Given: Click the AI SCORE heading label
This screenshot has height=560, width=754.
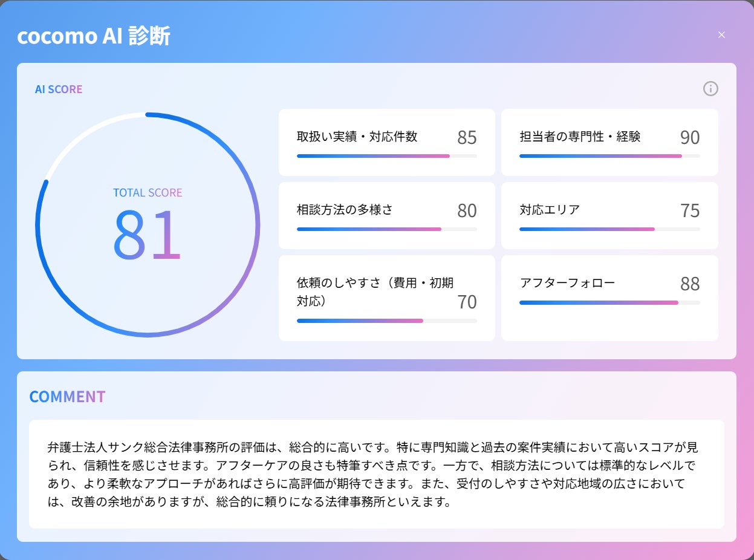Looking at the screenshot, I should coord(59,90).
